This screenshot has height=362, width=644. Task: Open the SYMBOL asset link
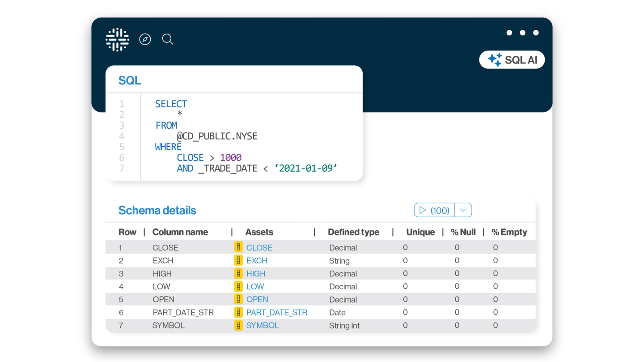[263, 325]
